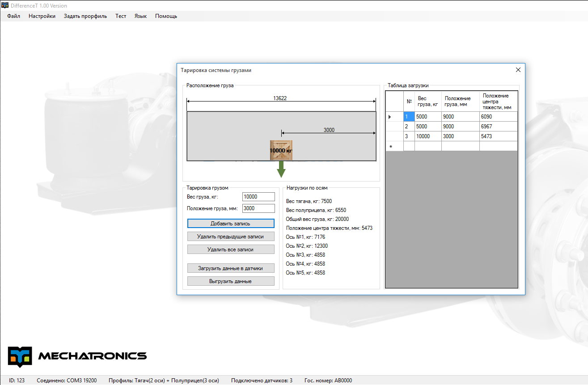Click Удалить предыдущие записи button

[230, 237]
